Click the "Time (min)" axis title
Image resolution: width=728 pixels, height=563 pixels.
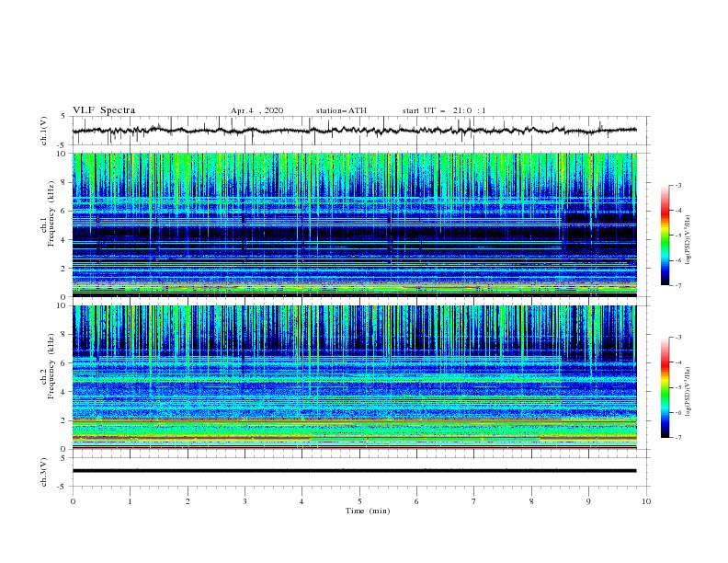[x=368, y=511]
